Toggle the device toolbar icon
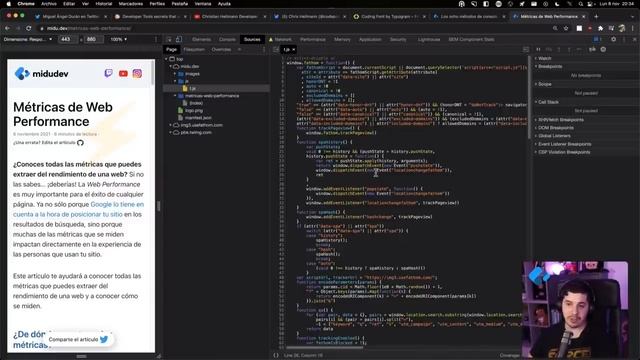 coord(179,40)
